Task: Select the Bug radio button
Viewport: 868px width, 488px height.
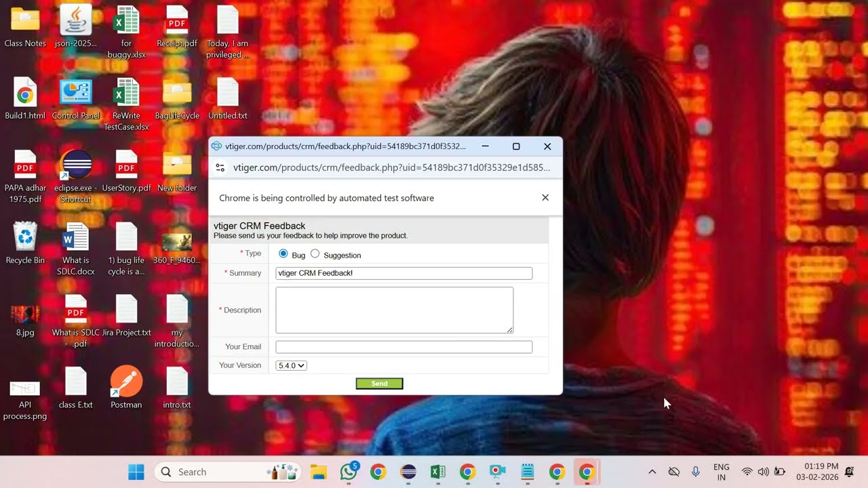Action: point(283,253)
